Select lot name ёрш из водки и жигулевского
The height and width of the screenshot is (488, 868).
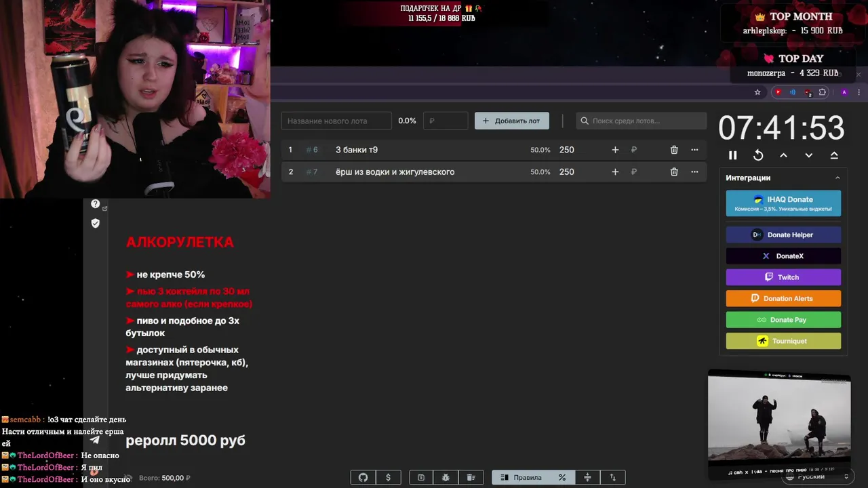[395, 172]
